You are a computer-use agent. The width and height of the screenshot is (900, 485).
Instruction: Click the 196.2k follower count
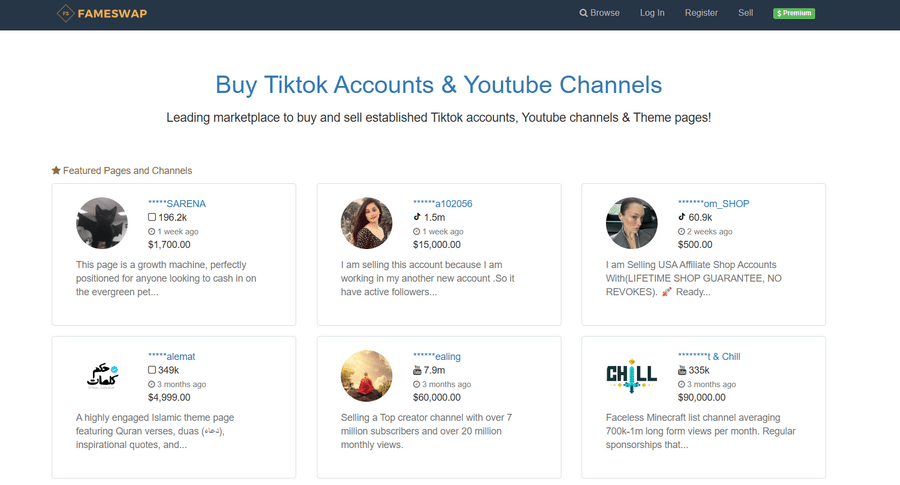coord(173,218)
